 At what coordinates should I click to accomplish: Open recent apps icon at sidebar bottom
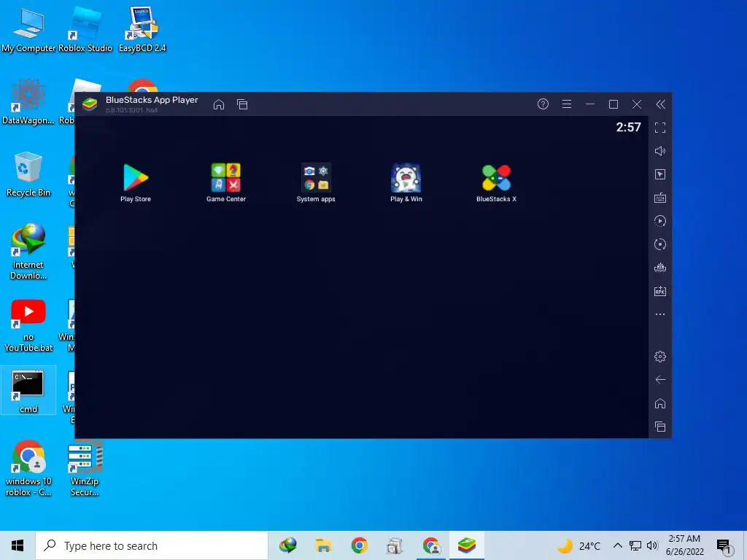pos(659,427)
